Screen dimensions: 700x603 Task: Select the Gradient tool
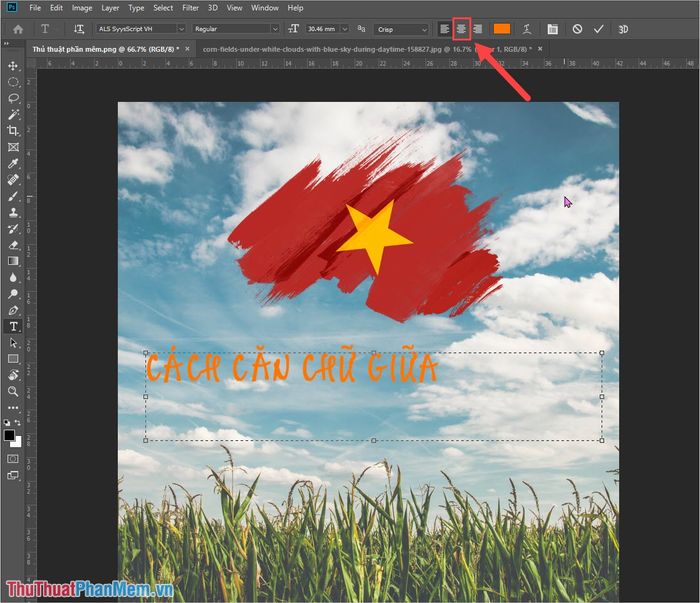coord(13,261)
